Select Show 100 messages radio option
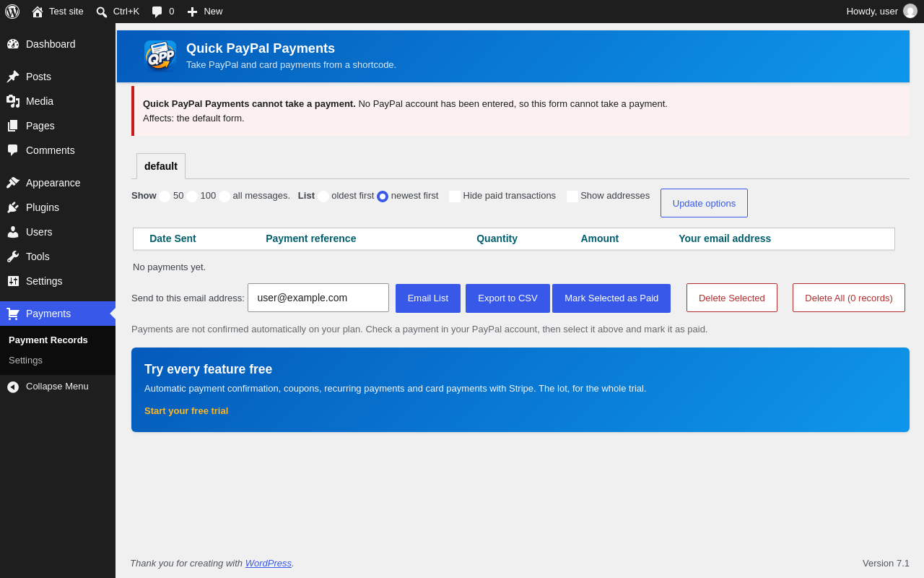Viewport: 924px width, 578px height. click(x=192, y=197)
